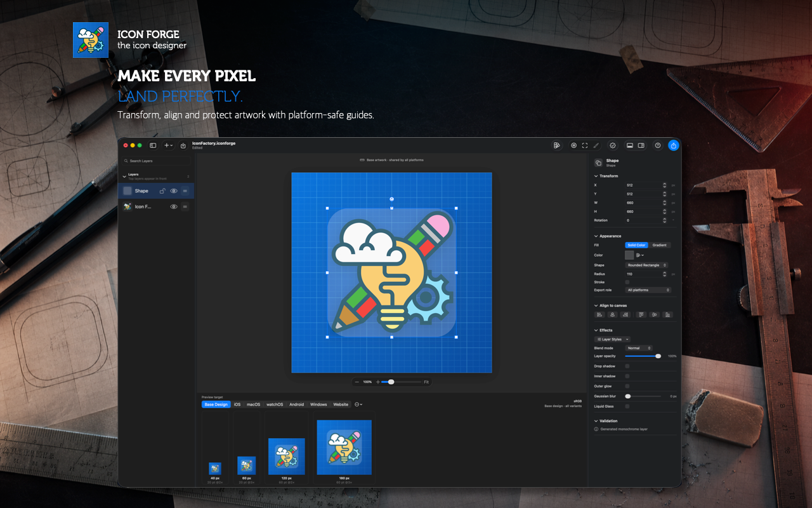812x508 pixels.
Task: Align shape to bottom edge of canvas
Action: (667, 314)
